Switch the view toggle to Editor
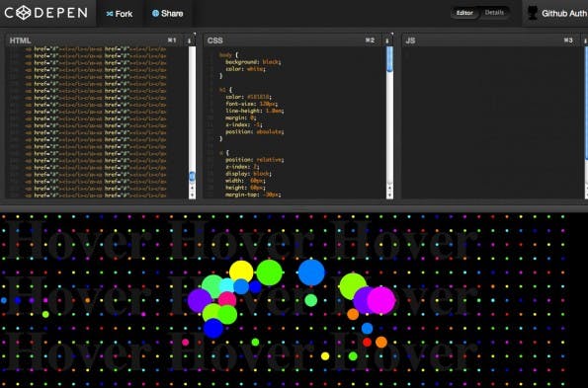588x388 pixels. pos(464,13)
